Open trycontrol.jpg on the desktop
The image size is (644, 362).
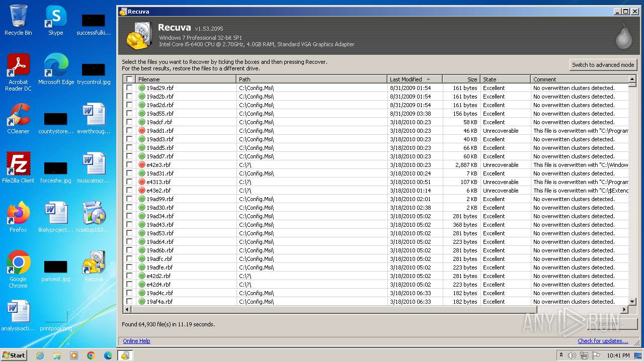pyautogui.click(x=94, y=73)
